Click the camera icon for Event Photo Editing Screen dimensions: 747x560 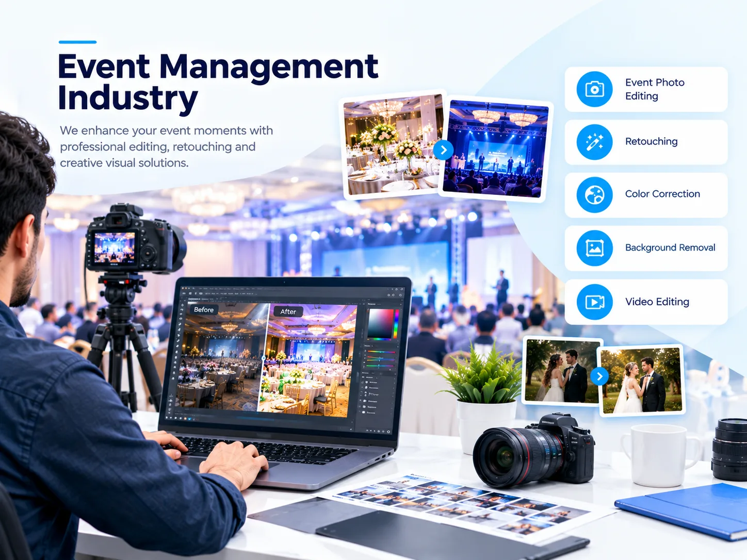[x=594, y=89]
